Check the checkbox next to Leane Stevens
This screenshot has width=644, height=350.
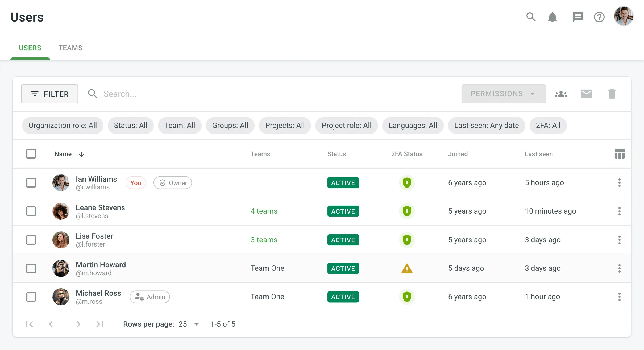(31, 211)
